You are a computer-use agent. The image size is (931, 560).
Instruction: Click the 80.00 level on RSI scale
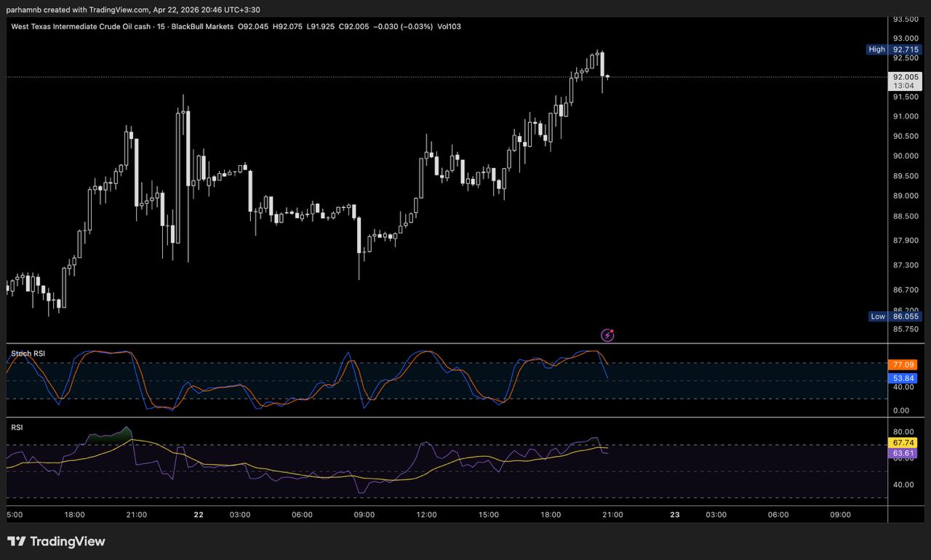point(902,432)
